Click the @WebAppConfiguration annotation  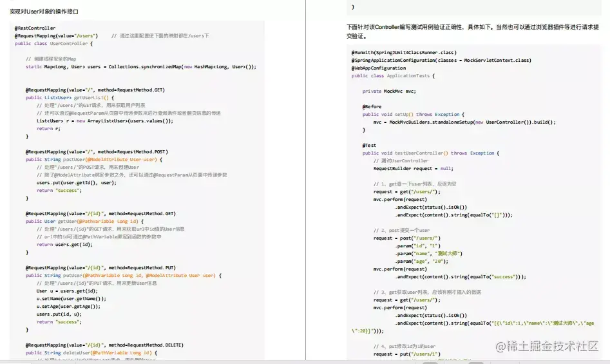379,68
